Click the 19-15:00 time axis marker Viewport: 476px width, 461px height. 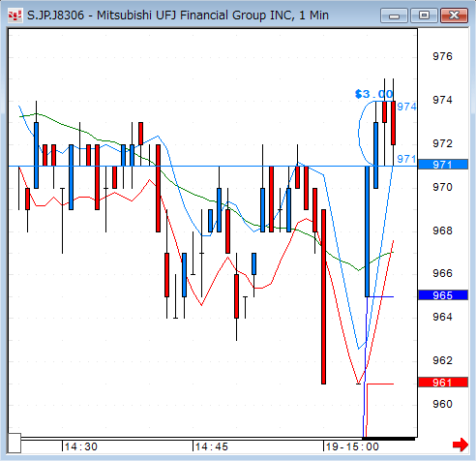(x=352, y=446)
